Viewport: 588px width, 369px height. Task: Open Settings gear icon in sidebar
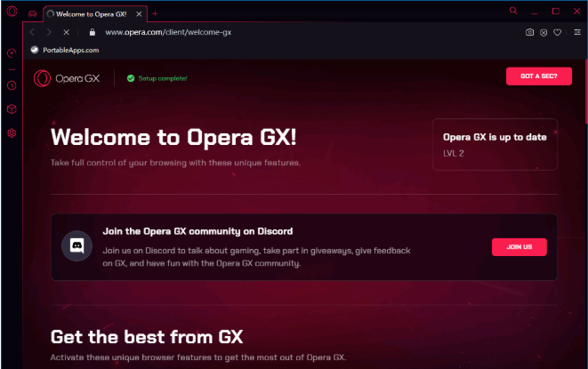click(12, 132)
